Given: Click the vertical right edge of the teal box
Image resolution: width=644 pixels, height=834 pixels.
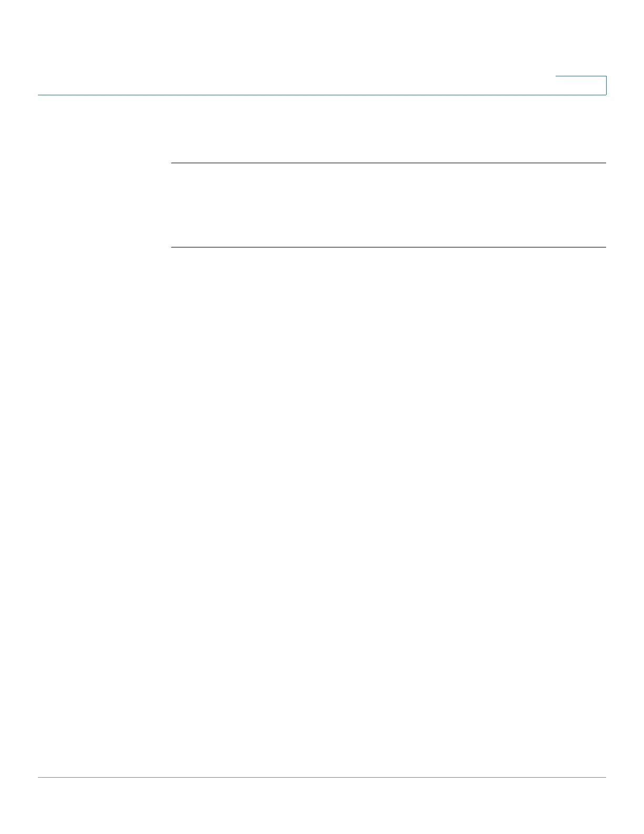Looking at the screenshot, I should coord(606,85).
